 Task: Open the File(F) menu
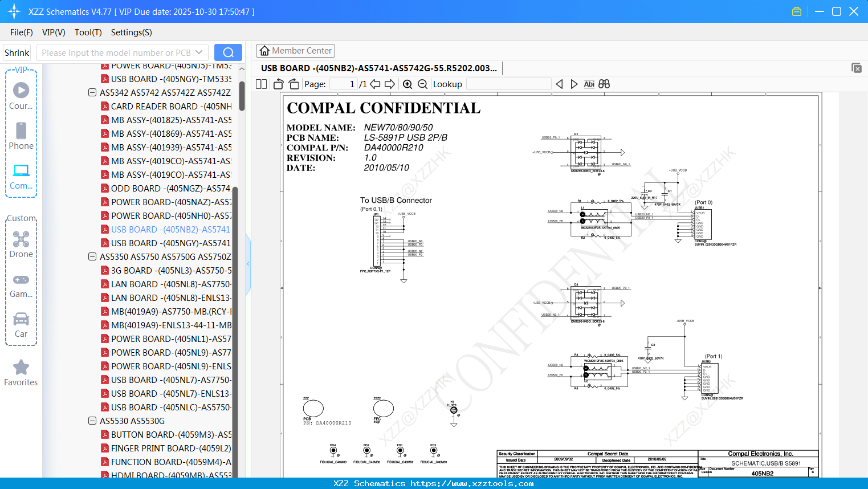(x=22, y=32)
